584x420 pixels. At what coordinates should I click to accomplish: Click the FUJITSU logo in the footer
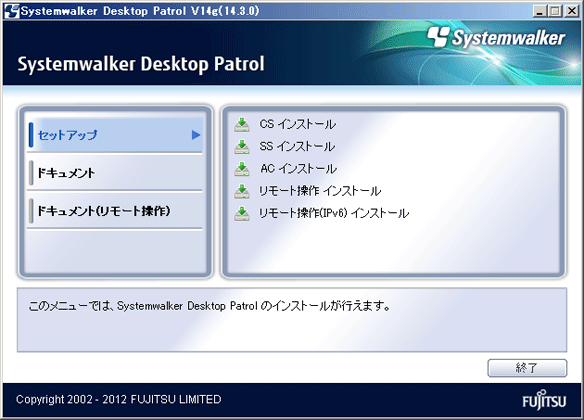coord(544,400)
